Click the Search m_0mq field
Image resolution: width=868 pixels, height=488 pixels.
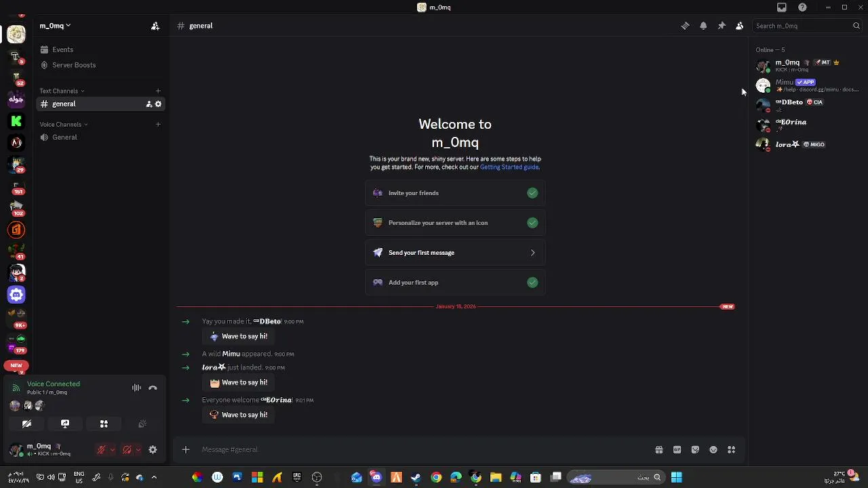point(807,26)
